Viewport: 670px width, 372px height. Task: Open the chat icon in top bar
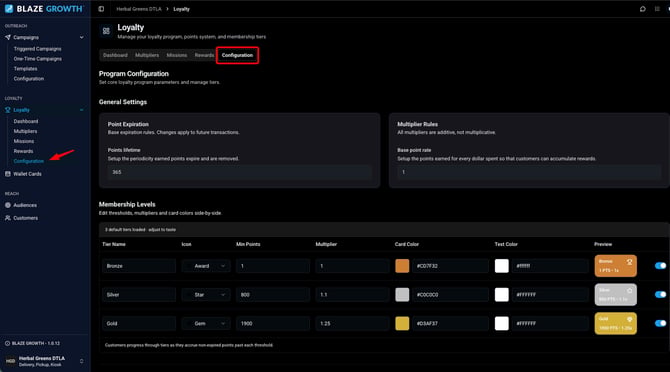coord(643,9)
